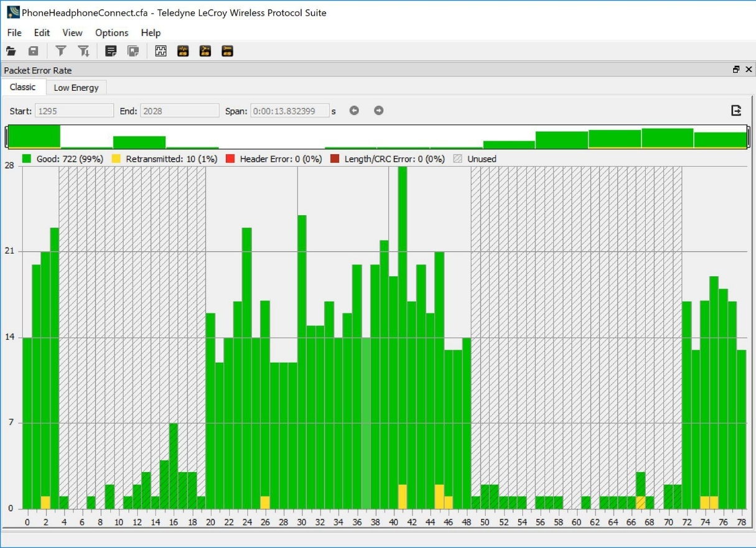Click the save floppy disk icon

pyautogui.click(x=34, y=52)
